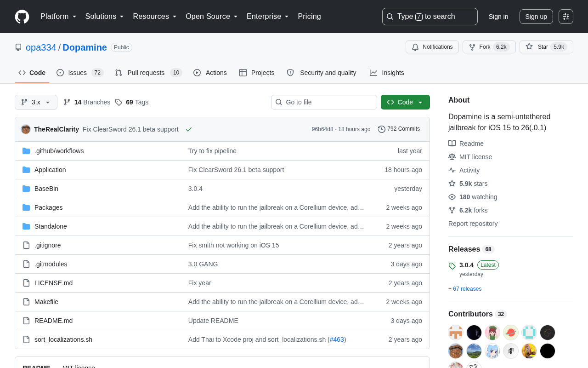The width and height of the screenshot is (588, 368).
Task: Open the #463 pull request link
Action: tap(337, 339)
